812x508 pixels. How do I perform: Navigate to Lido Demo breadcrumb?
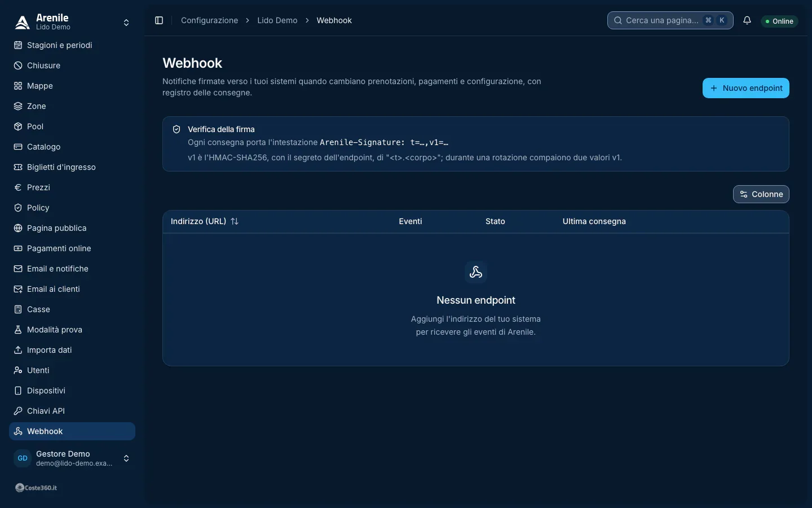coord(277,20)
